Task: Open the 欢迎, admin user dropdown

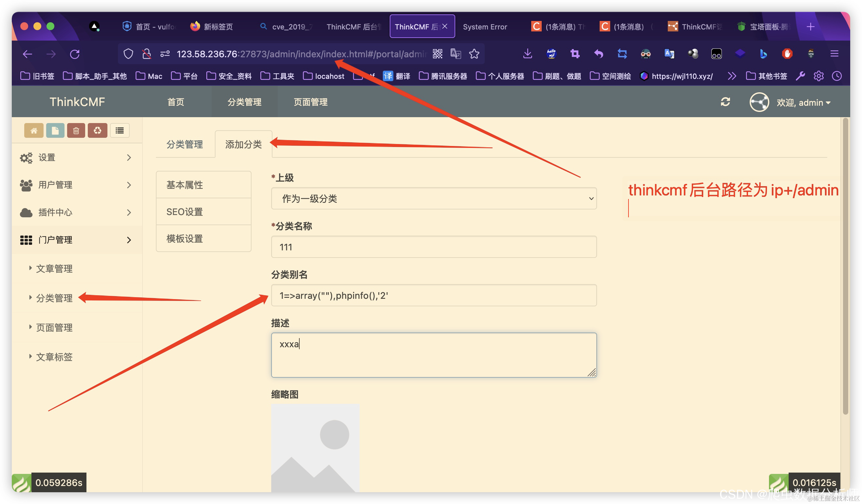Action: (x=802, y=102)
